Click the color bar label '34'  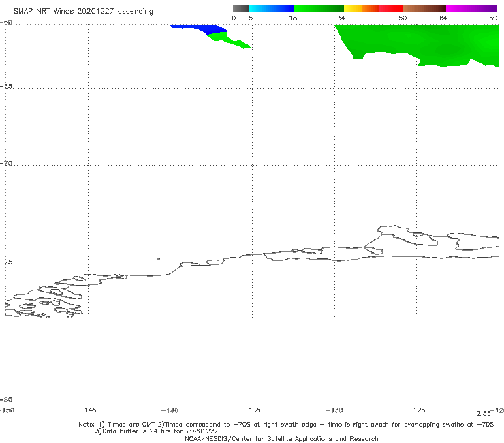pos(341,18)
